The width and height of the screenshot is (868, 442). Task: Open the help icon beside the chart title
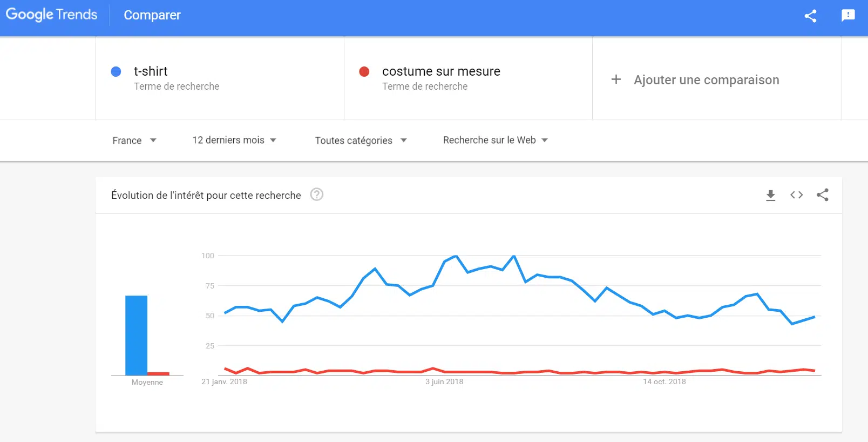tap(317, 195)
